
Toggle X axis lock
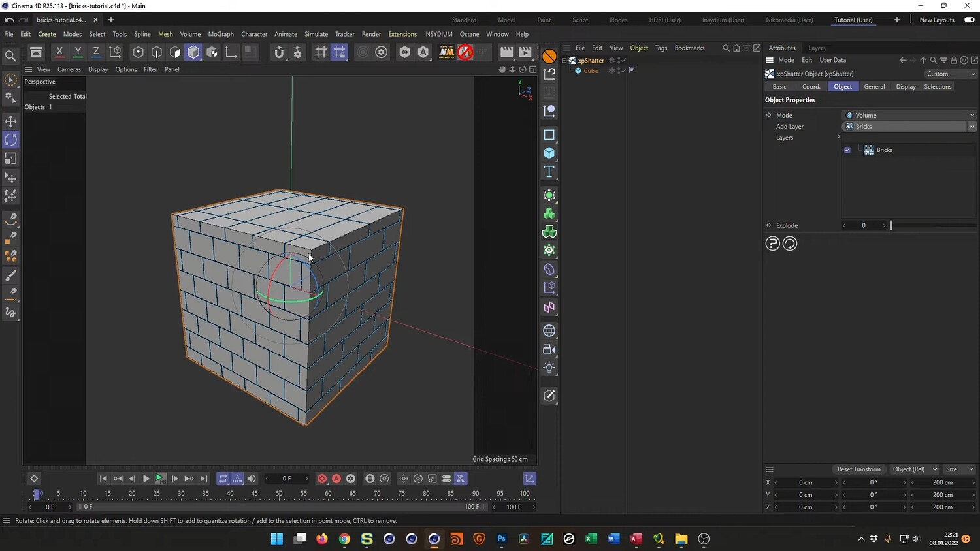coord(59,52)
